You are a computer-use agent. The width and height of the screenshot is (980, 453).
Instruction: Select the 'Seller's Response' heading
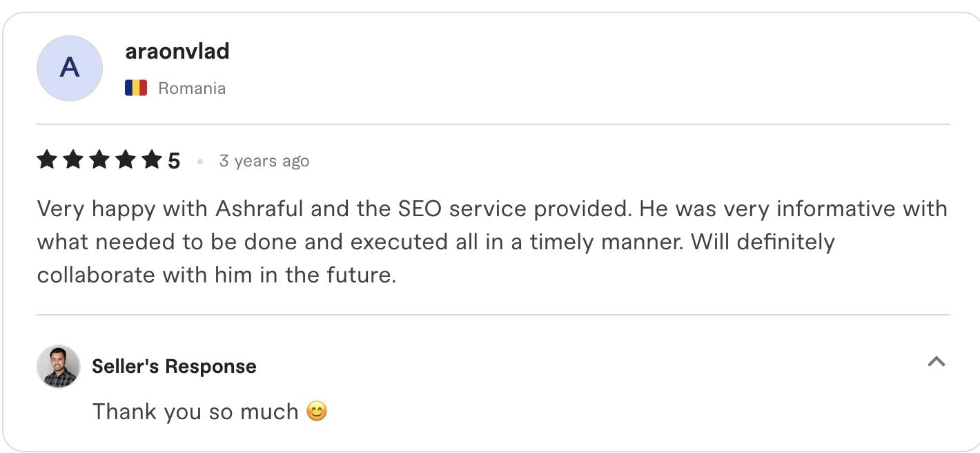(x=174, y=366)
